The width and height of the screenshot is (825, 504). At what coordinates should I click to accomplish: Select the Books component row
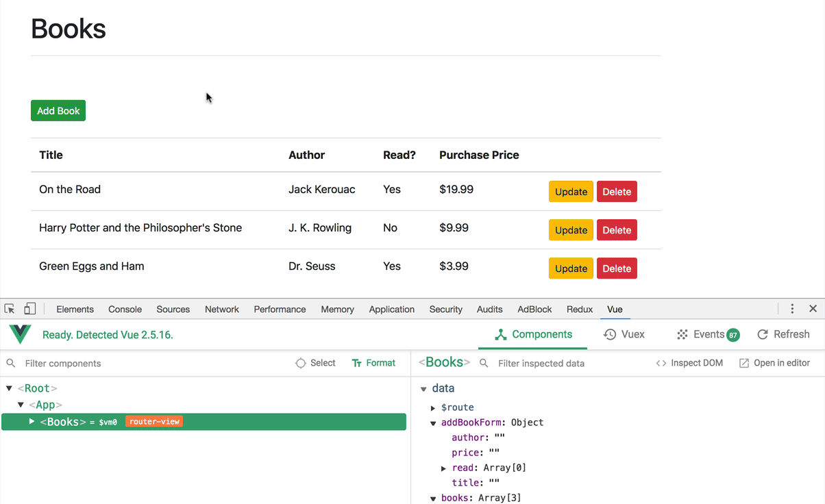(x=204, y=422)
